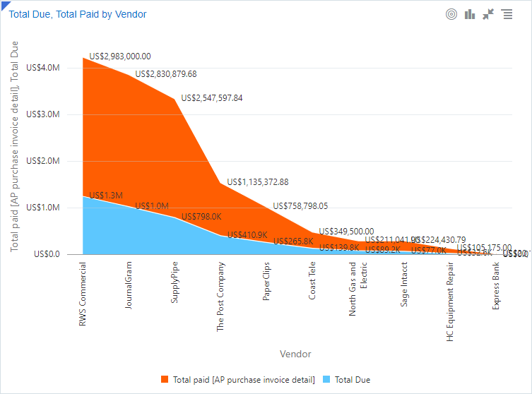Click the US$1.3M Total Due data label
The width and height of the screenshot is (532, 394).
[x=106, y=196]
